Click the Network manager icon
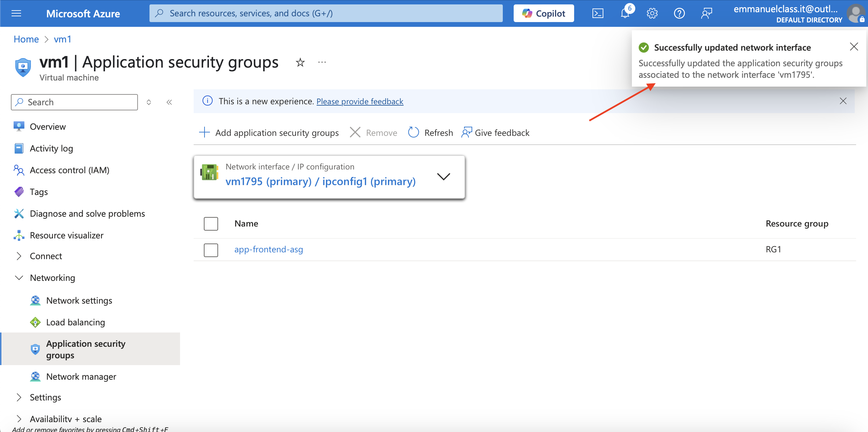Viewport: 868px width, 432px height. (x=35, y=377)
